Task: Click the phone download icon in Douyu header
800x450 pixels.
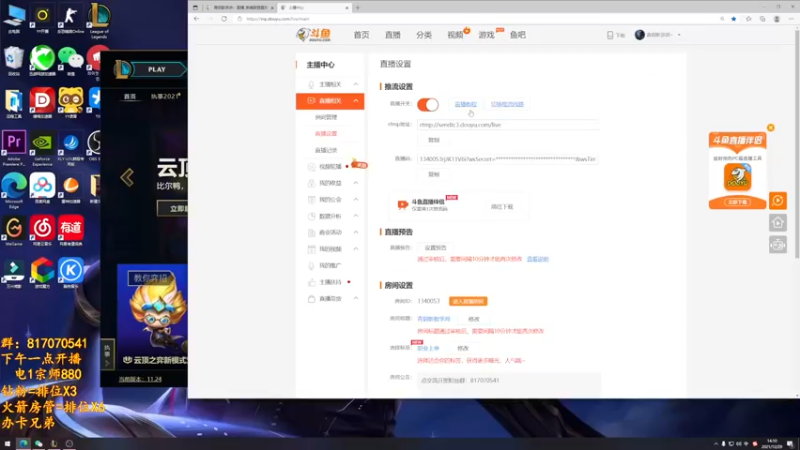Action: click(x=610, y=35)
